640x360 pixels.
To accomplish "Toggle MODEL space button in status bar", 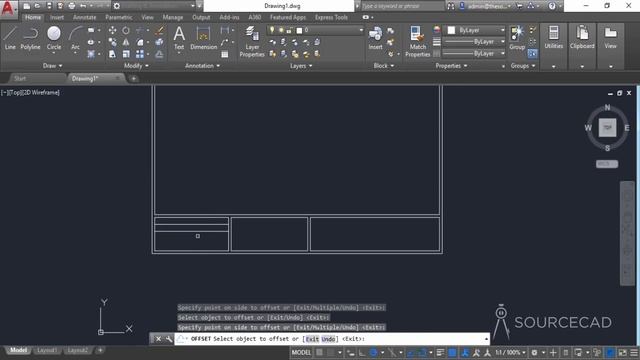I will (301, 352).
